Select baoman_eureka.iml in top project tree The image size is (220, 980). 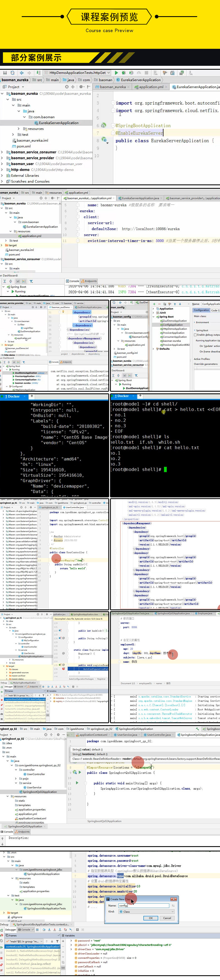point(30,141)
